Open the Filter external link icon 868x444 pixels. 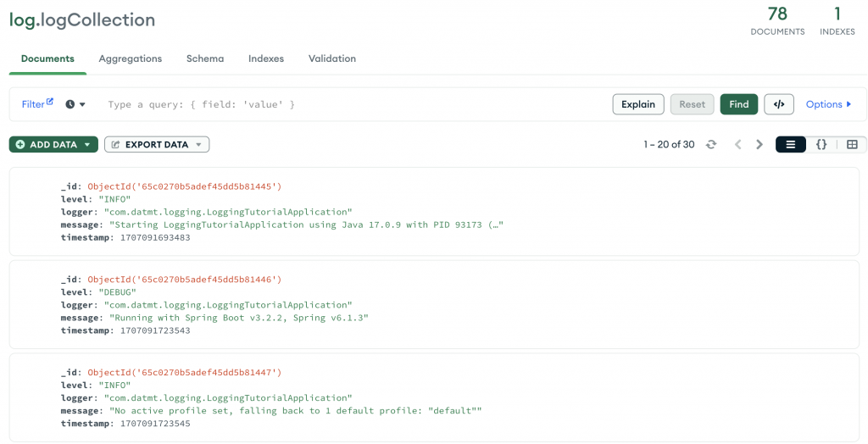coord(50,102)
